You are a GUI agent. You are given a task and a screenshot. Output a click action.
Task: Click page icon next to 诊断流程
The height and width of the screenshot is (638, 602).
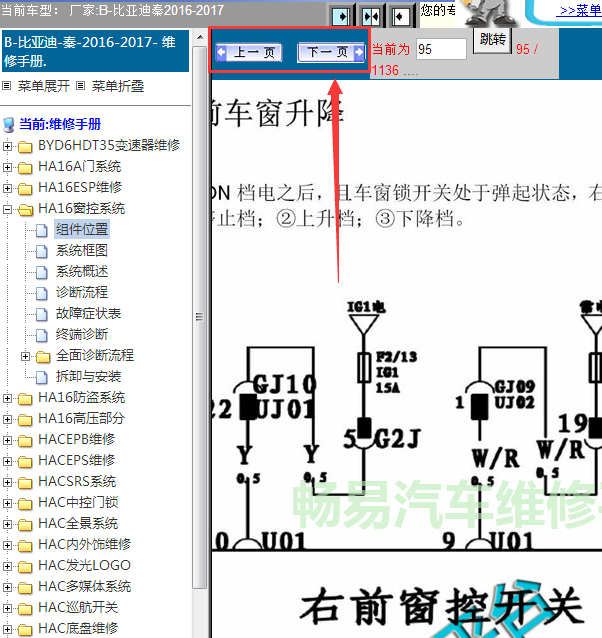click(41, 293)
